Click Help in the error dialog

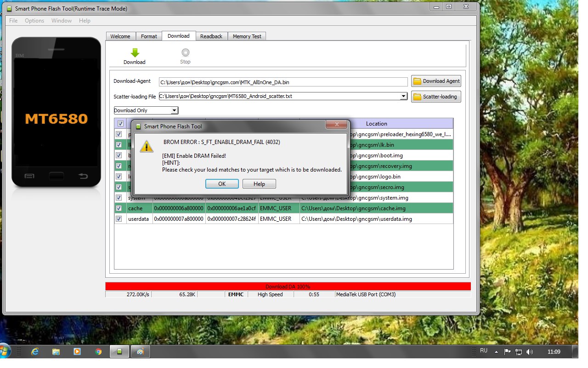259,184
